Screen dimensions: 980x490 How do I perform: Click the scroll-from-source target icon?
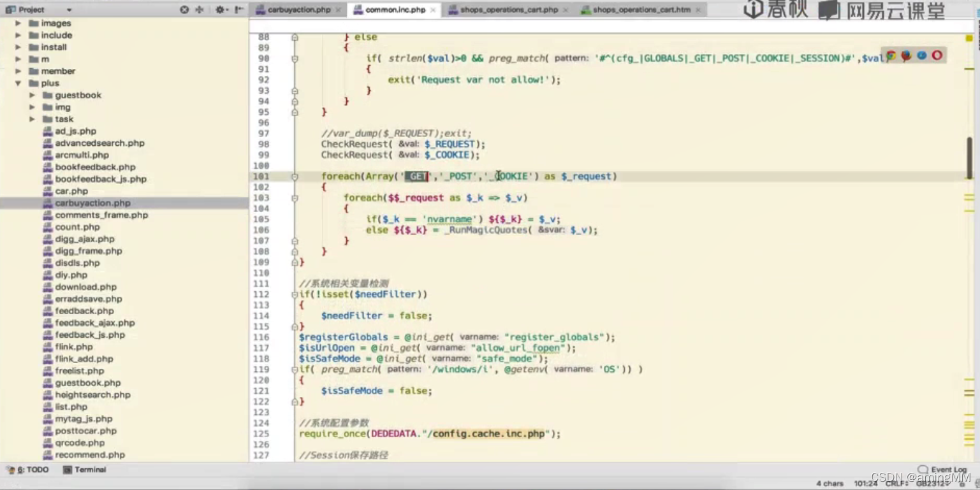[x=184, y=10]
